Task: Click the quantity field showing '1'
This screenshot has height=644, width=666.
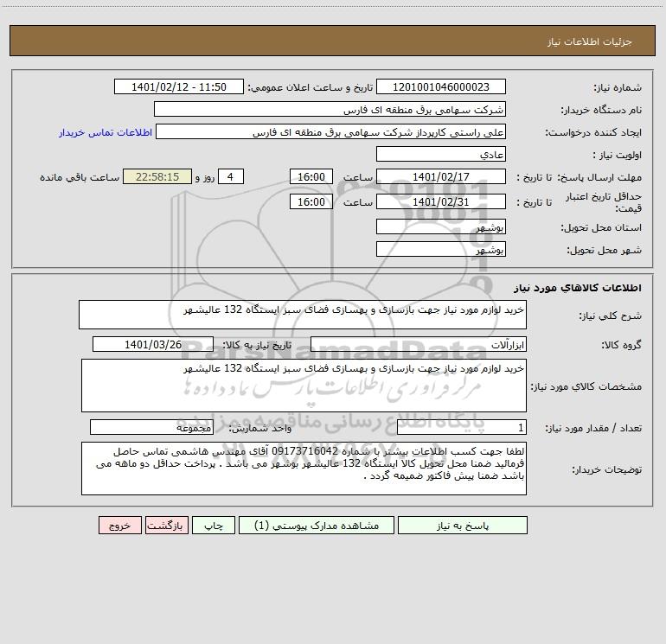Action: (462, 428)
